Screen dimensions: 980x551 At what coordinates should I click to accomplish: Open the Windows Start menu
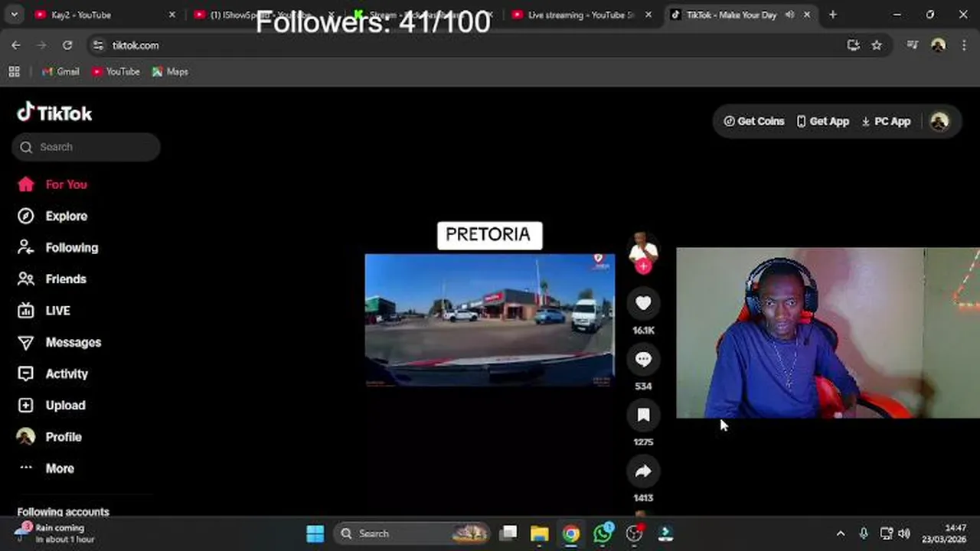[315, 533]
